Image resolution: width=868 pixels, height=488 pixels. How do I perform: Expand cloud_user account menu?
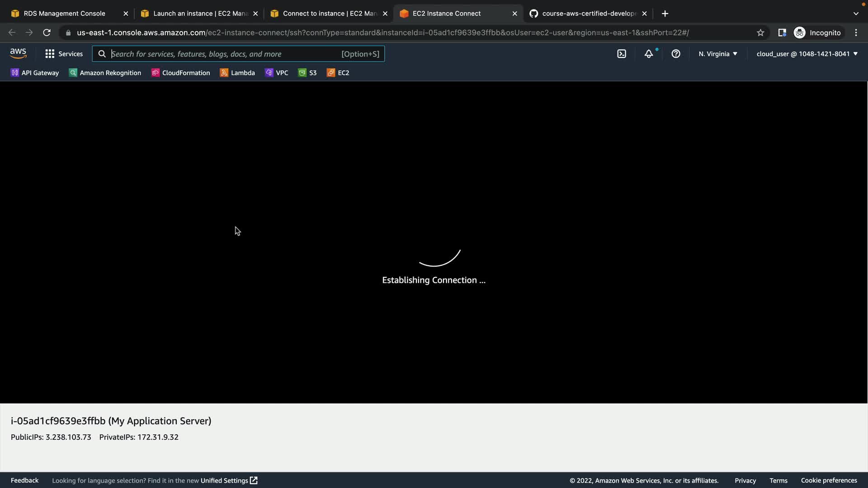click(807, 54)
